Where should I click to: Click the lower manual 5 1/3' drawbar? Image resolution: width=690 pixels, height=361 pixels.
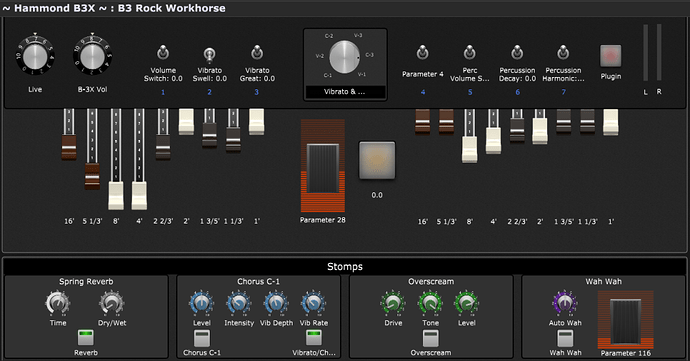446,122
